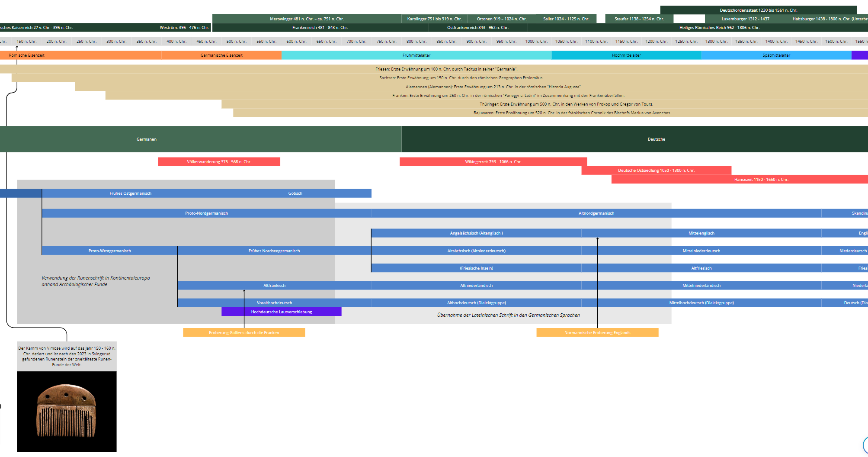The height and width of the screenshot is (457, 868).
Task: Click the 1000 n. Chr. axis label
Action: [536, 42]
